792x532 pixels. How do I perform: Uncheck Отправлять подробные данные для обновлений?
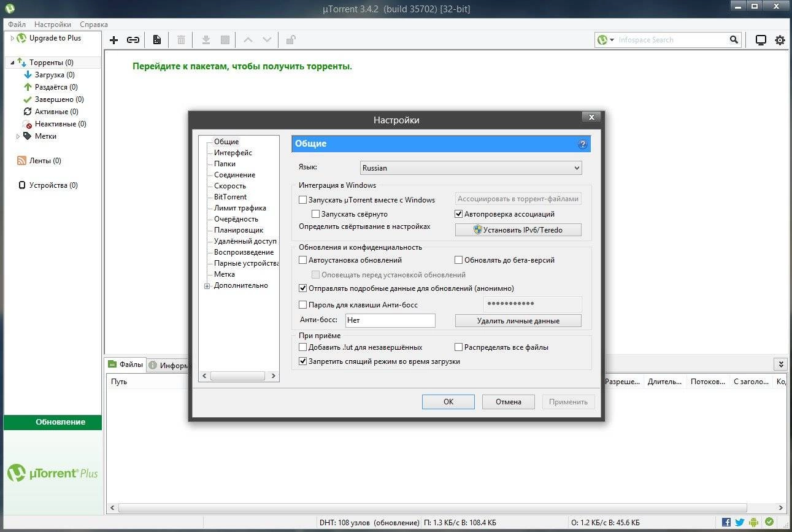click(x=302, y=288)
